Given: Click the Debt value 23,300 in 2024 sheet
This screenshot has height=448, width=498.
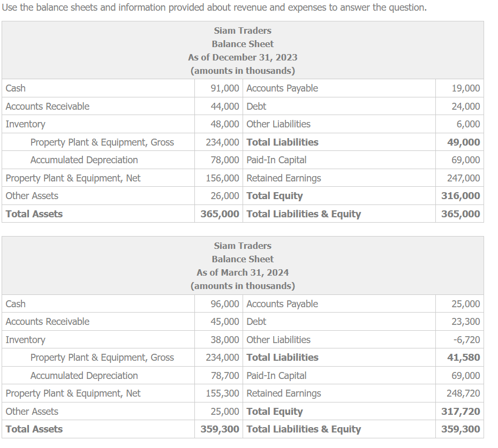Looking at the screenshot, I should 466,322.
